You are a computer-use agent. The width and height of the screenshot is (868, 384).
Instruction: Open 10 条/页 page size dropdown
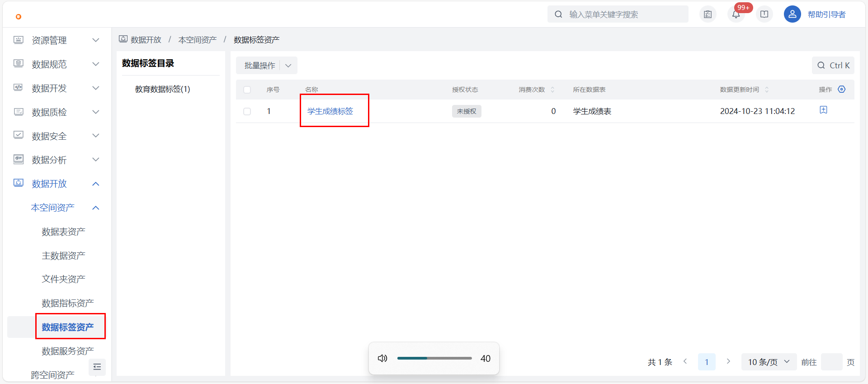tap(769, 362)
